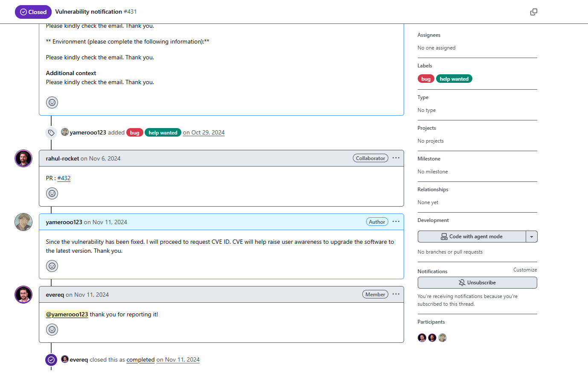588x374 pixels.
Task: Click the copy link icon at top right
Action: (533, 12)
